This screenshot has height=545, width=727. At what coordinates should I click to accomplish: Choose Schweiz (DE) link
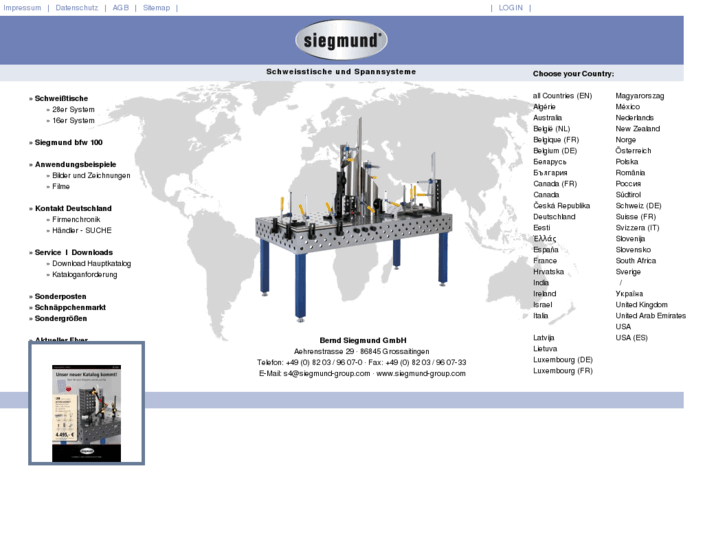coord(638,206)
